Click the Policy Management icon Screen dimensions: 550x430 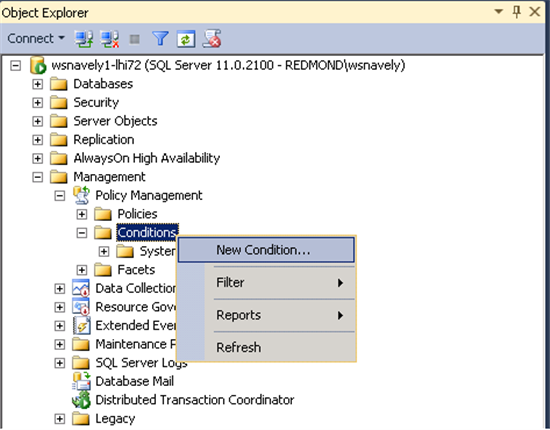[x=81, y=195]
